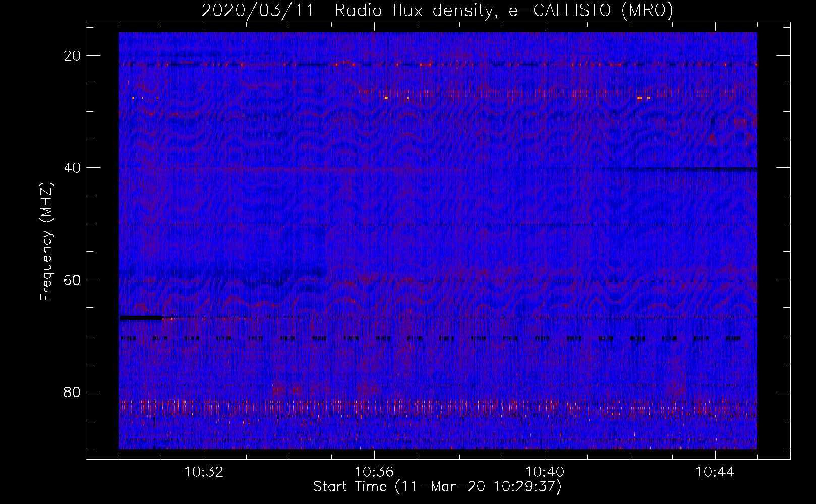Click the 20 MHz frequency tick label
The width and height of the screenshot is (816, 504).
click(73, 56)
